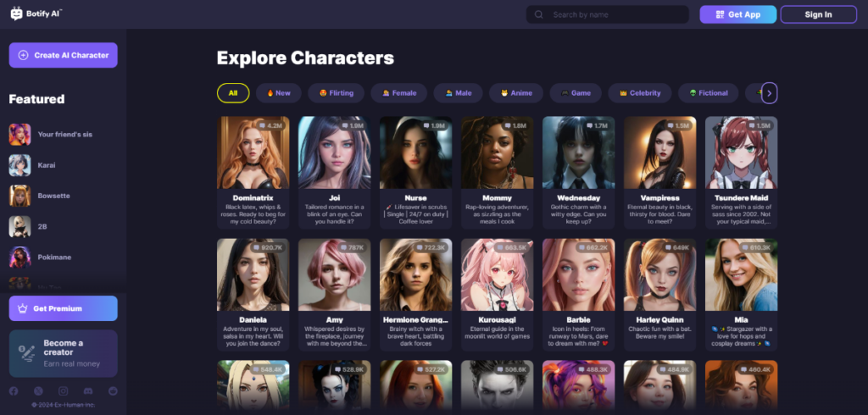This screenshot has width=868, height=415.
Task: Click the 610.3K chat count badge
Action: tap(756, 247)
